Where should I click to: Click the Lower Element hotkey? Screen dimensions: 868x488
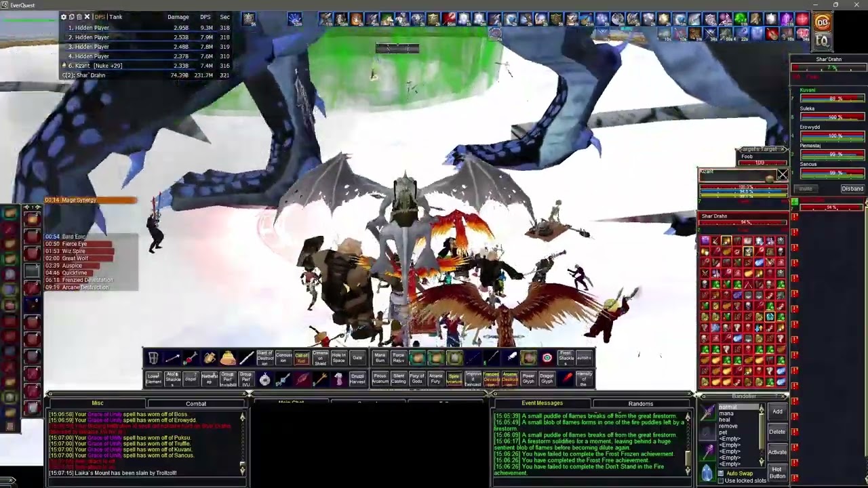pyautogui.click(x=153, y=379)
